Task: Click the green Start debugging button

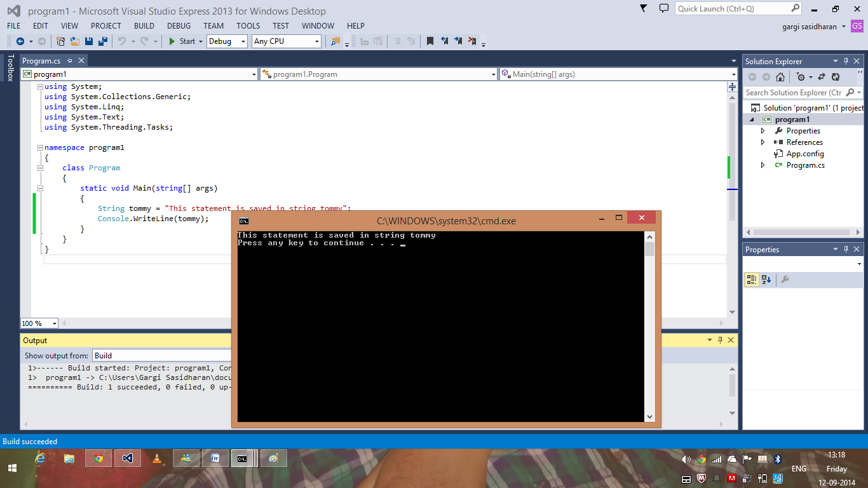Action: (172, 41)
